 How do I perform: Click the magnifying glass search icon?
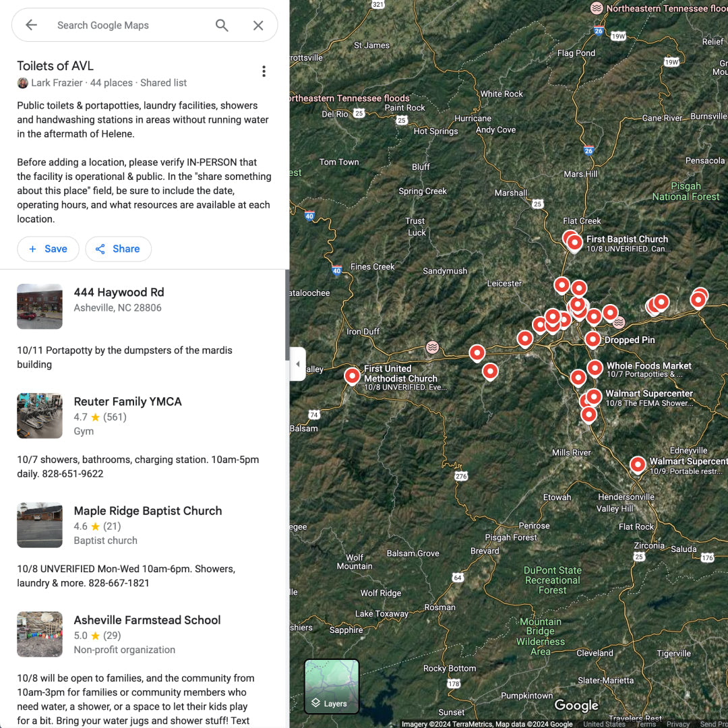pyautogui.click(x=222, y=26)
